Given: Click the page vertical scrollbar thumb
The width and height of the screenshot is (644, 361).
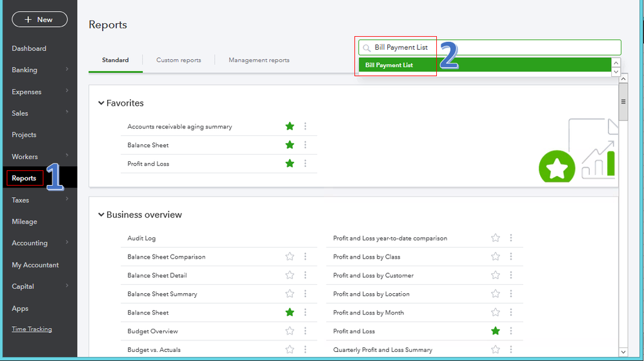Looking at the screenshot, I should (623, 103).
